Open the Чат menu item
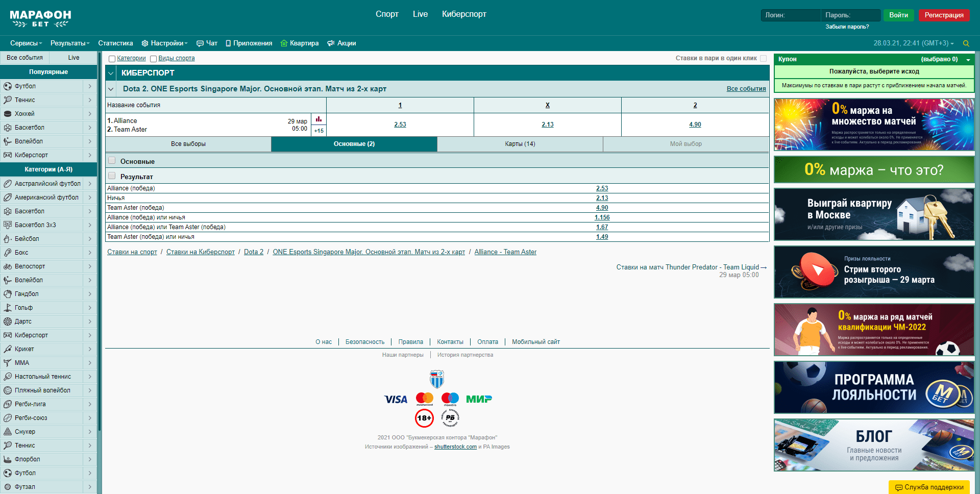The width and height of the screenshot is (980, 494). coord(207,43)
